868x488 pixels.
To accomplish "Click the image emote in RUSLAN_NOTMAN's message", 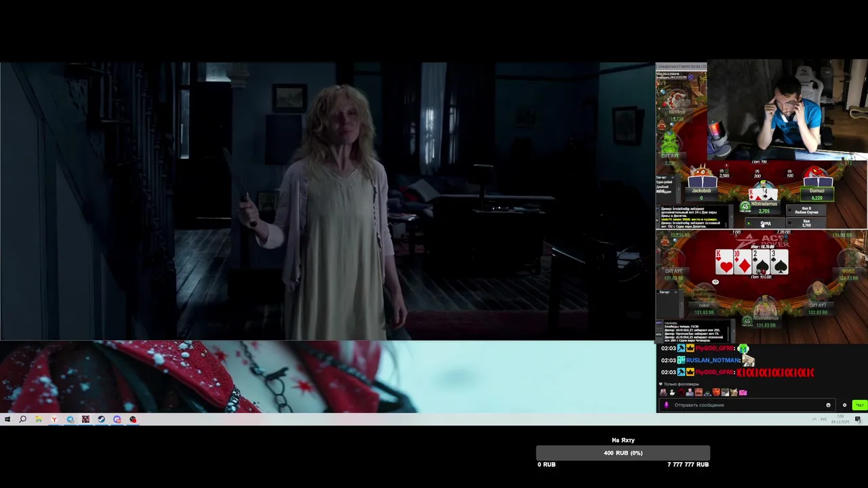I will coord(748,361).
